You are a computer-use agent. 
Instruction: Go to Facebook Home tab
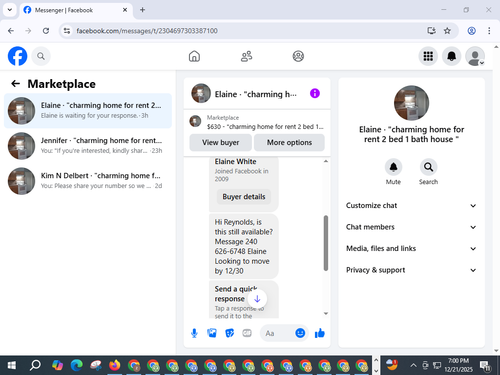[194, 56]
